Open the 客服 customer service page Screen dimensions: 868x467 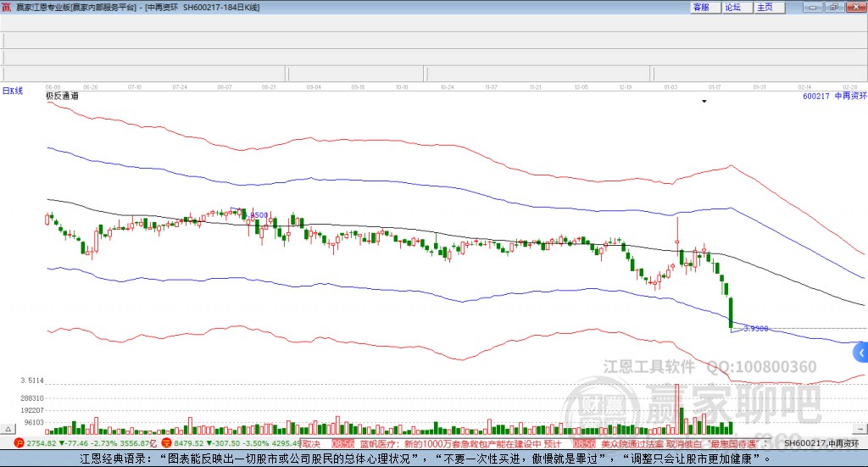pyautogui.click(x=701, y=7)
